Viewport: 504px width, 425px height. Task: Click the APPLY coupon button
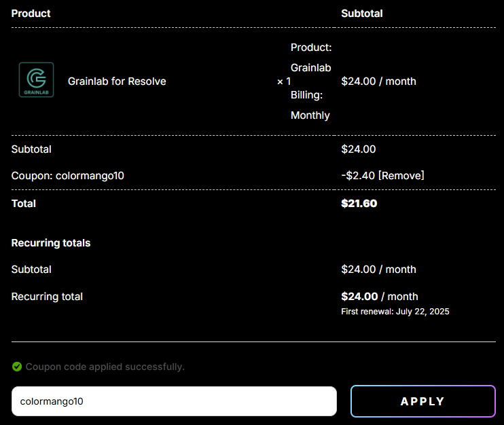[x=423, y=401]
